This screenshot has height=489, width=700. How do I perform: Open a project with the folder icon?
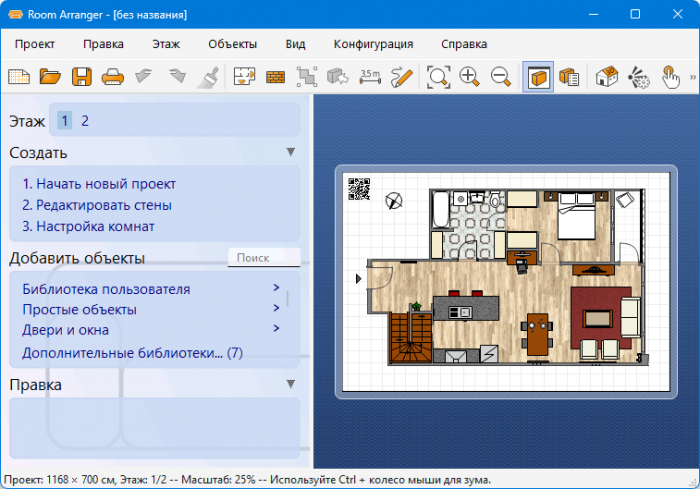[x=50, y=76]
